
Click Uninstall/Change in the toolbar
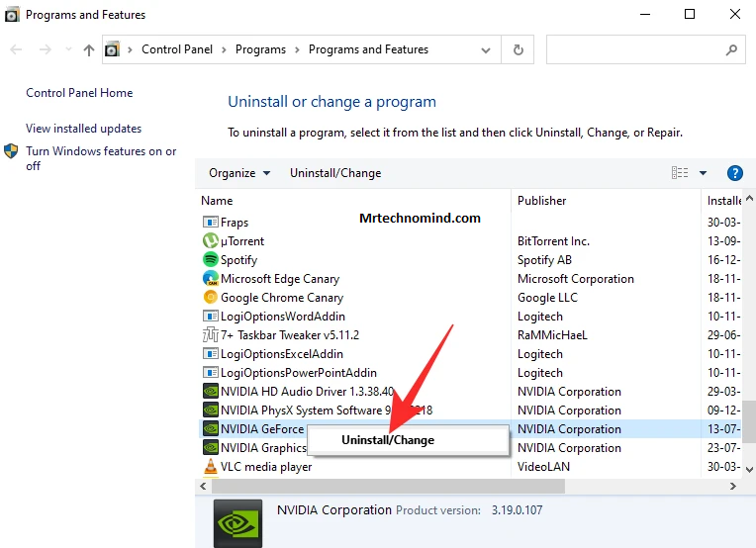click(335, 173)
